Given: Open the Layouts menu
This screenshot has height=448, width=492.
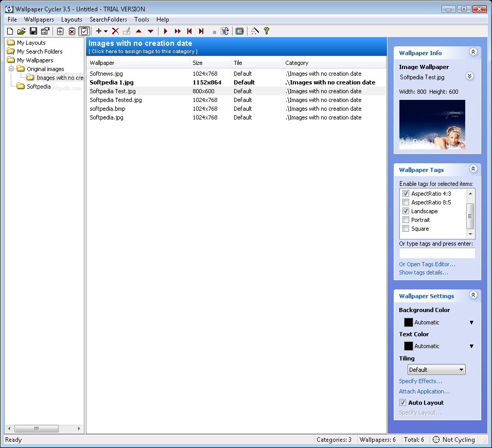Looking at the screenshot, I should [72, 20].
